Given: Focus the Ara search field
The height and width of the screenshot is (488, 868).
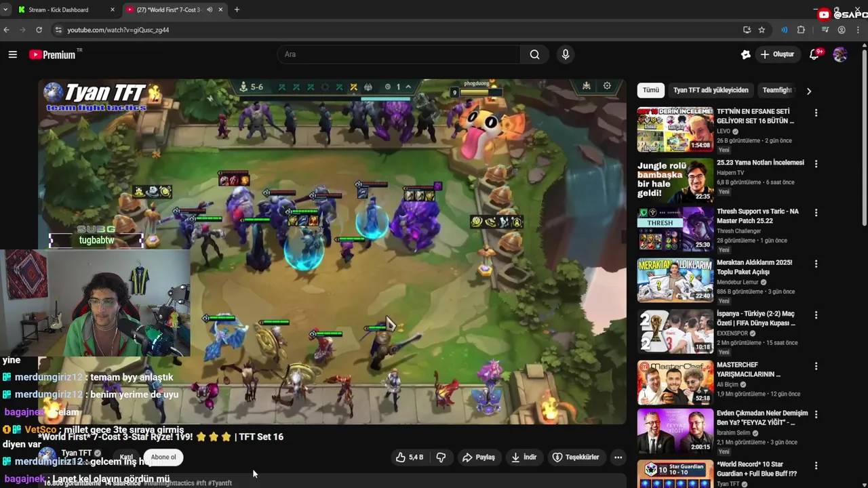Looking at the screenshot, I should click(x=399, y=54).
